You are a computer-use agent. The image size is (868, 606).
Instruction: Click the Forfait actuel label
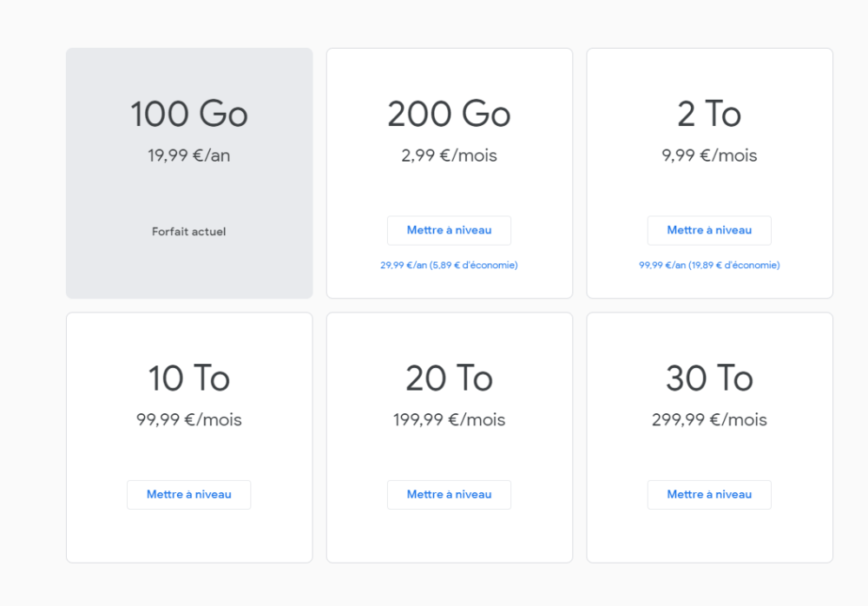click(x=188, y=232)
